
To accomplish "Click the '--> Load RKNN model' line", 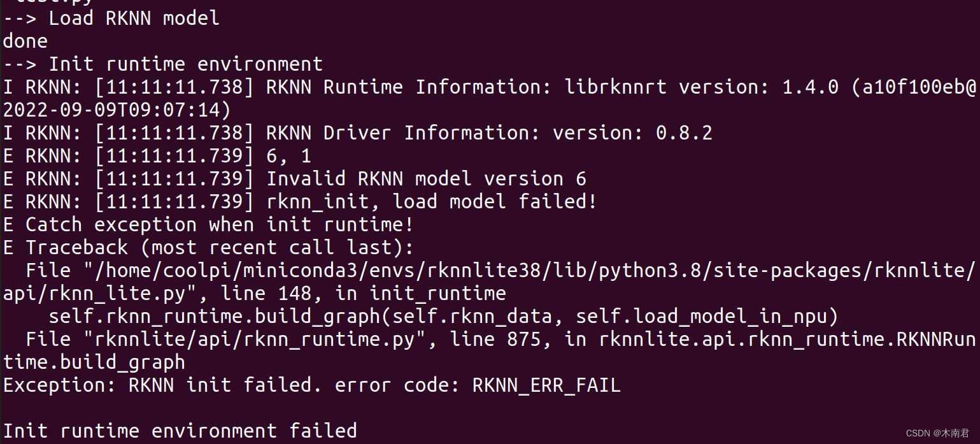I will tap(111, 18).
